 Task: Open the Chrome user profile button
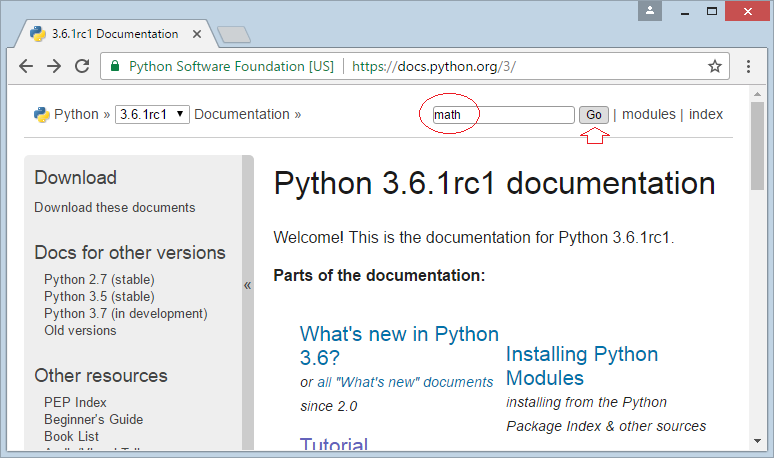pos(650,10)
